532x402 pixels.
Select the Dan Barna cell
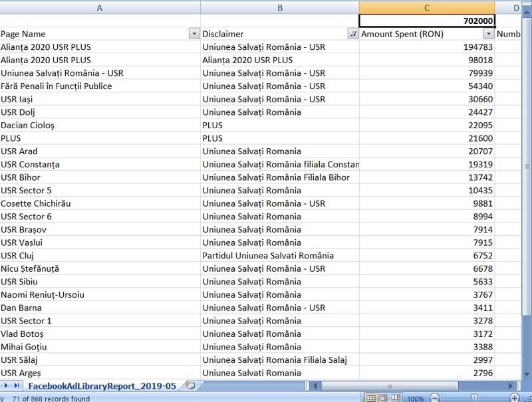100,308
